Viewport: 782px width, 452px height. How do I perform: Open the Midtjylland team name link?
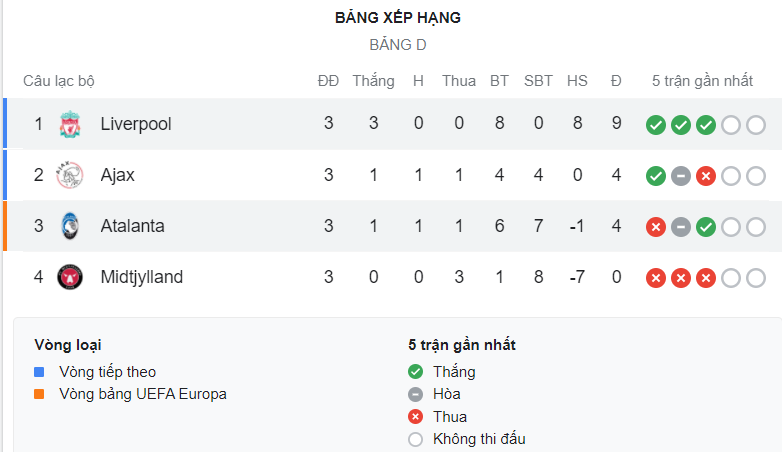tap(142, 277)
